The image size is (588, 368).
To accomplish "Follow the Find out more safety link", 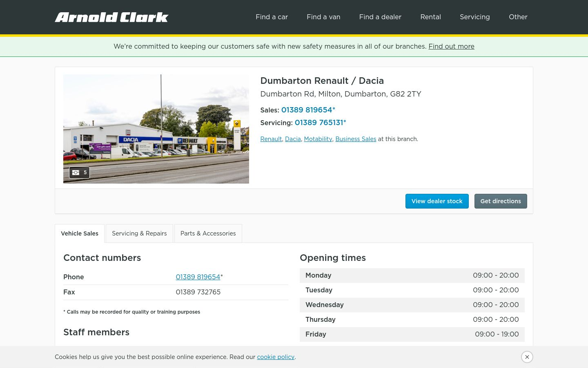I will (451, 46).
